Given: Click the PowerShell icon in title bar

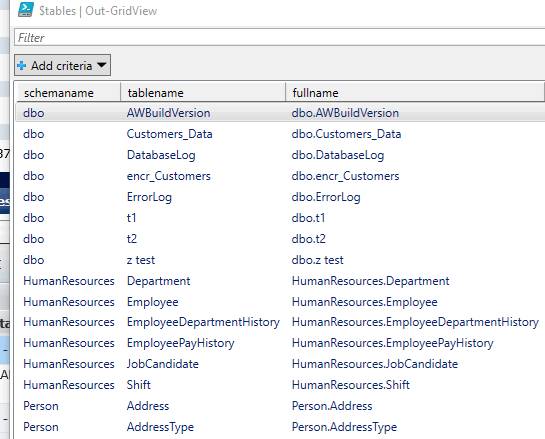Looking at the screenshot, I should tap(26, 9).
